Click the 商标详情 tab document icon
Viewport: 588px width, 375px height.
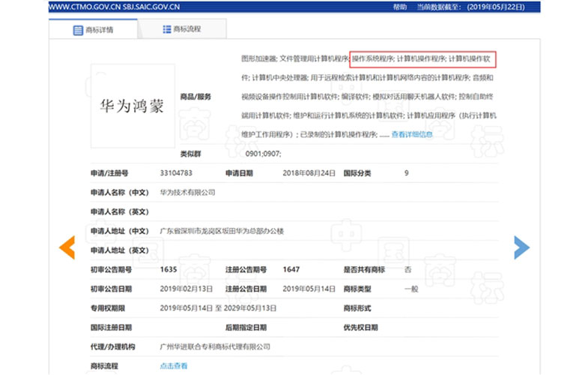pos(78,30)
